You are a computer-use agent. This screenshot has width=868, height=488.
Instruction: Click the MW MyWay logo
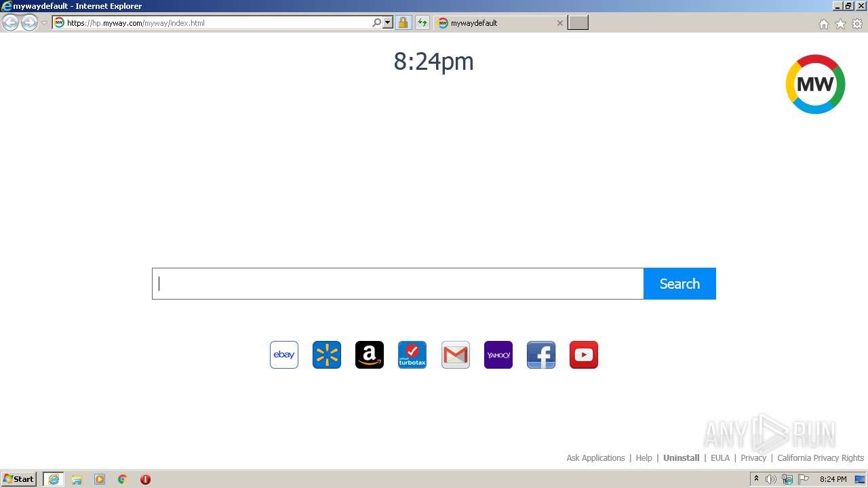(x=815, y=84)
